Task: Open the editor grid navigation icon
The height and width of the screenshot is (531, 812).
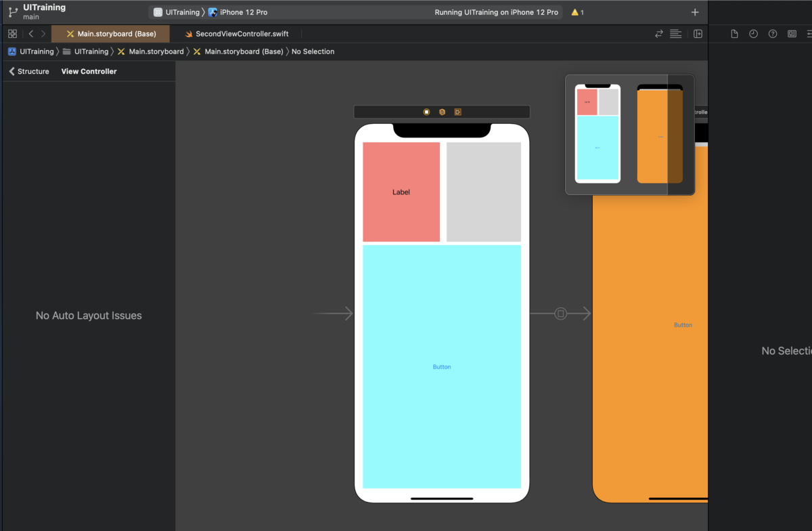Action: [12, 34]
